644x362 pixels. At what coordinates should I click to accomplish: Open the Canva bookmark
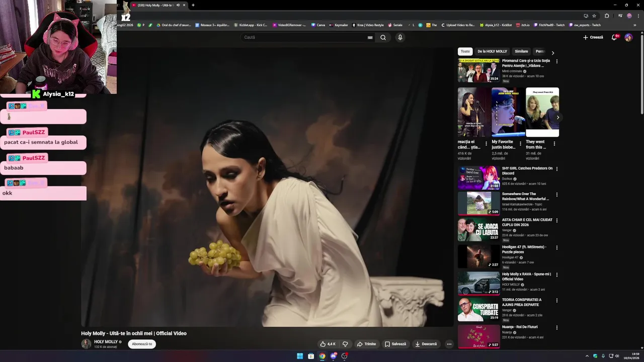318,25
